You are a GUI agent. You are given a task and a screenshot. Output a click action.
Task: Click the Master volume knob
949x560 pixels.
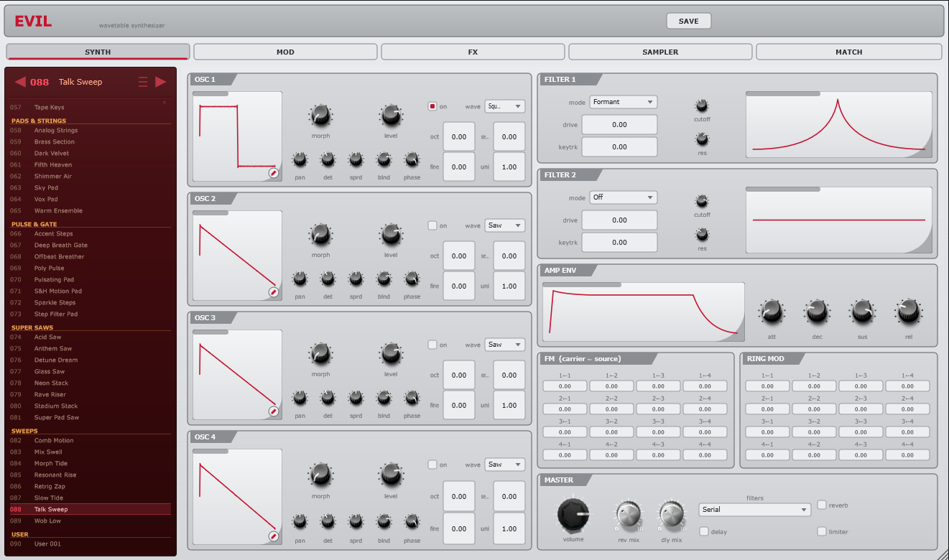point(573,515)
